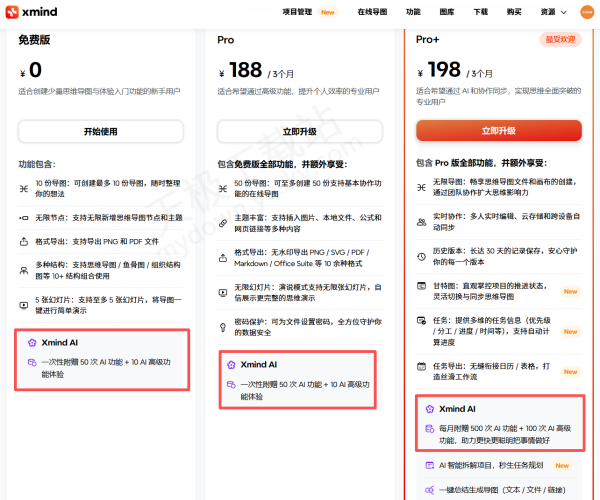The height and width of the screenshot is (500, 600).
Task: Open the 购买 navigation link
Action: pyautogui.click(x=513, y=12)
